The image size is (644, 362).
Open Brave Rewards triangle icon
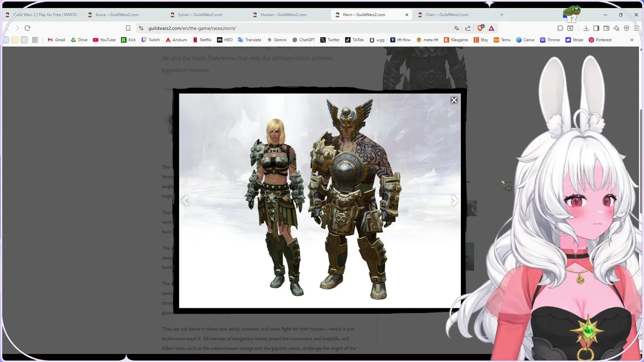pyautogui.click(x=492, y=28)
